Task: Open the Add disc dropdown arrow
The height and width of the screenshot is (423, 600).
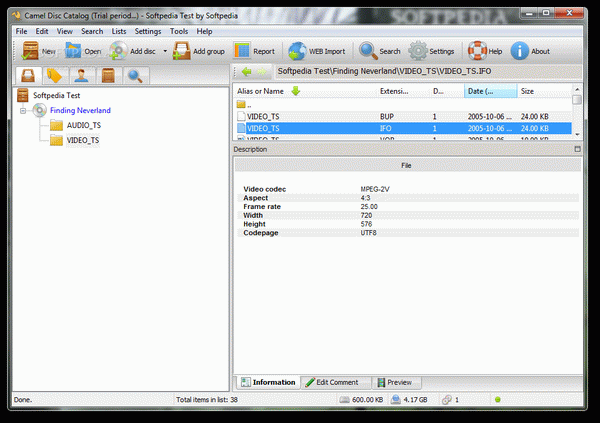Action: [165, 51]
